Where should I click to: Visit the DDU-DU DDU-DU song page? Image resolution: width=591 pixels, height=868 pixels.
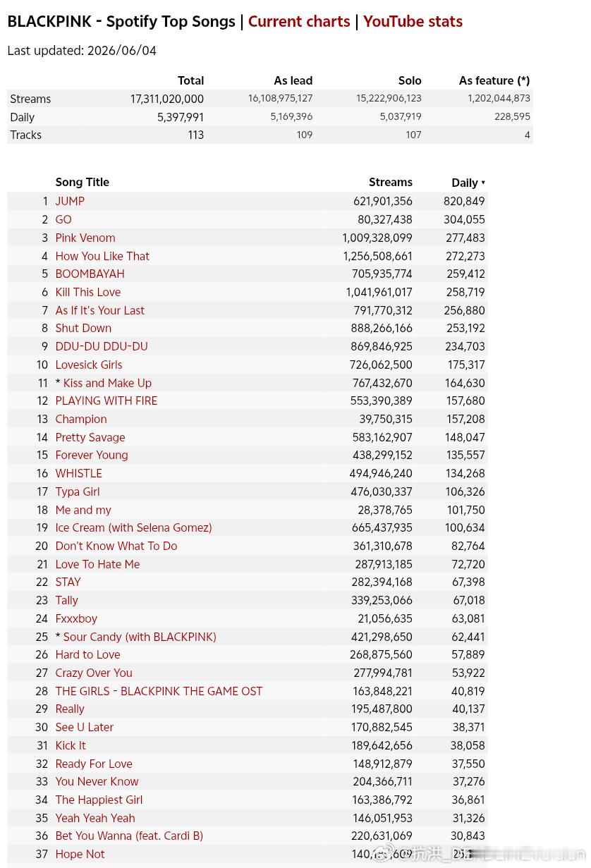(x=102, y=346)
